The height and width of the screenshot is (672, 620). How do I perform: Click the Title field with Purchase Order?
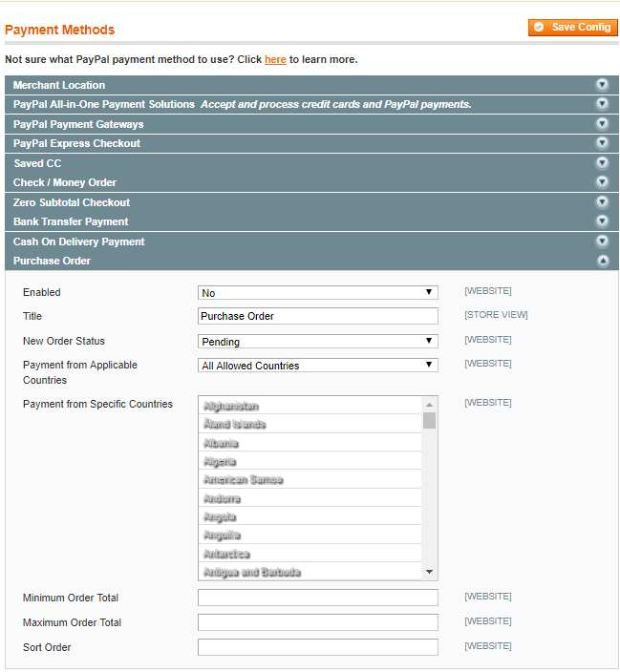point(317,316)
